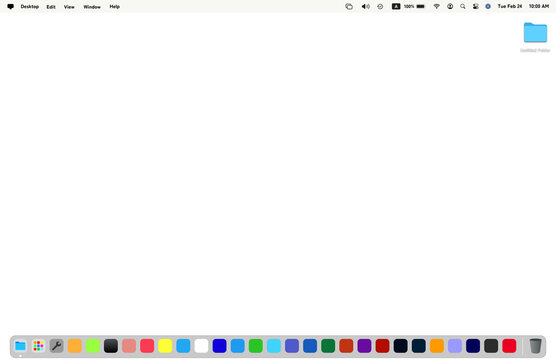Open Launchpad colorful grid icon in dock

coord(38,346)
